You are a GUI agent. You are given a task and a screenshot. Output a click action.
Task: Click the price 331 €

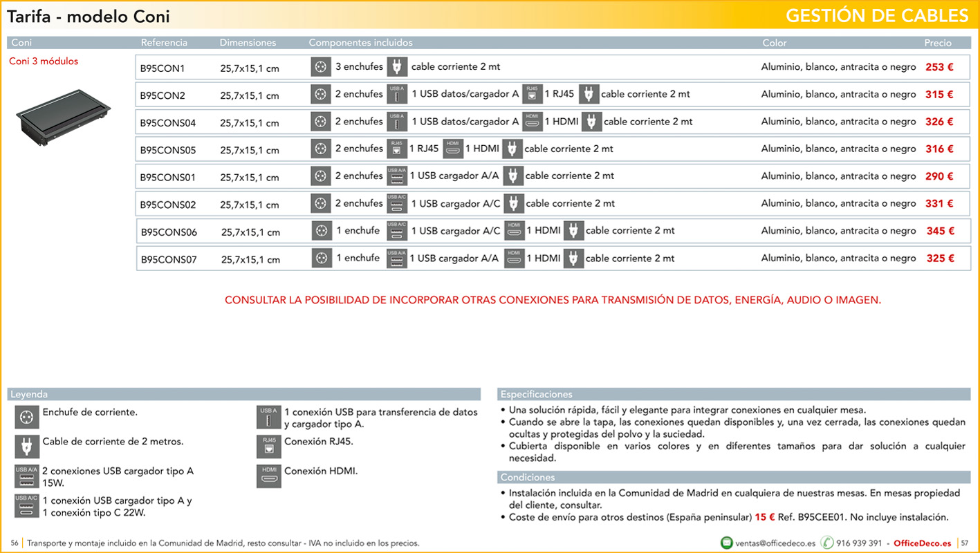939,203
